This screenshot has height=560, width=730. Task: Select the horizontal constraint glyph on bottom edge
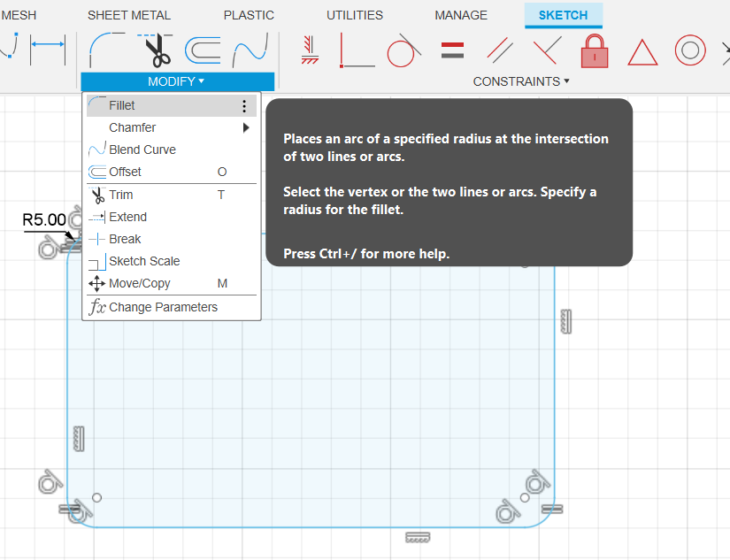(x=418, y=538)
